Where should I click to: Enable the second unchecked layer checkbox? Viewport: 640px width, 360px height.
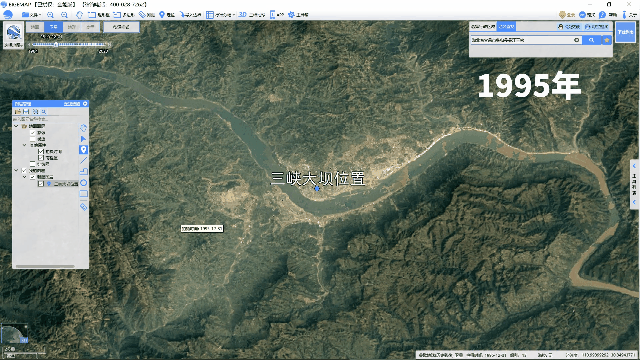point(33,164)
